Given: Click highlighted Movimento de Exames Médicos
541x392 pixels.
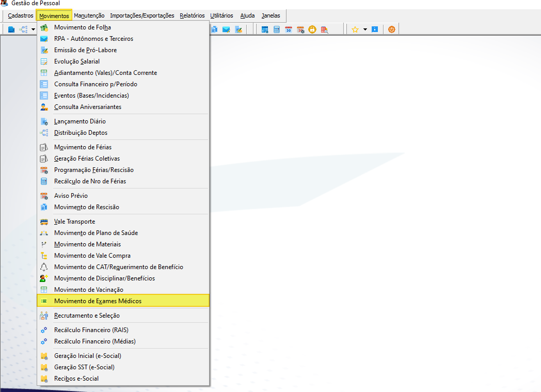Looking at the screenshot, I should (x=123, y=301).
